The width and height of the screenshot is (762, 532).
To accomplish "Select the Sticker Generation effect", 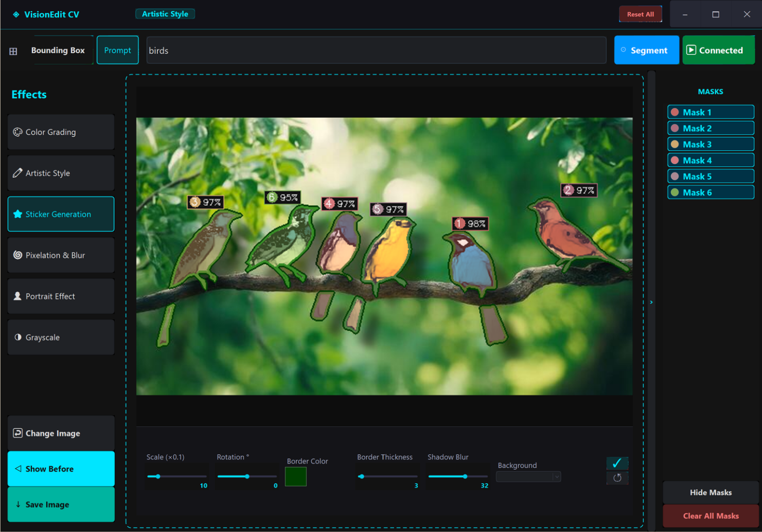I will (x=61, y=214).
